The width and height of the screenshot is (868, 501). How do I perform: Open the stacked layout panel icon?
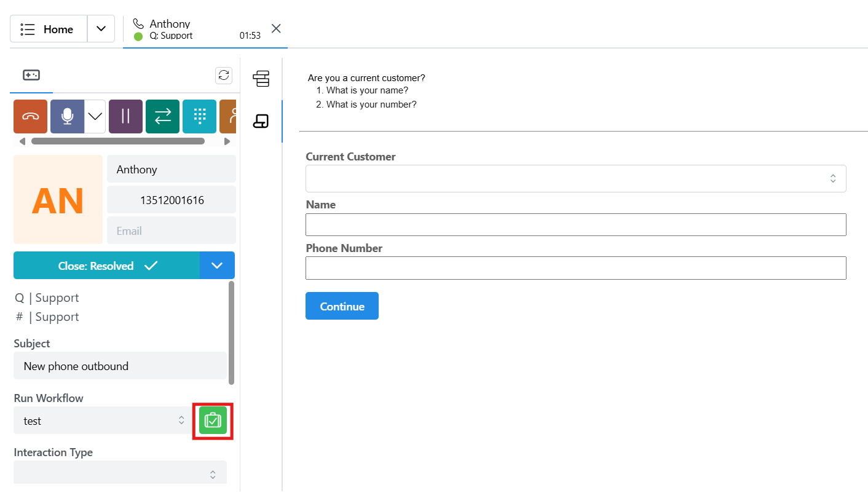[x=261, y=79]
